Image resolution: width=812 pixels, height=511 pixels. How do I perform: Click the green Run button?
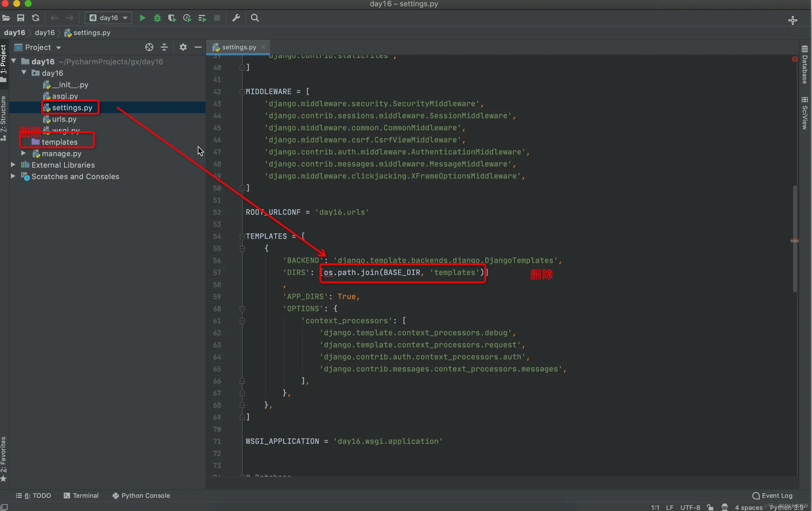(142, 18)
